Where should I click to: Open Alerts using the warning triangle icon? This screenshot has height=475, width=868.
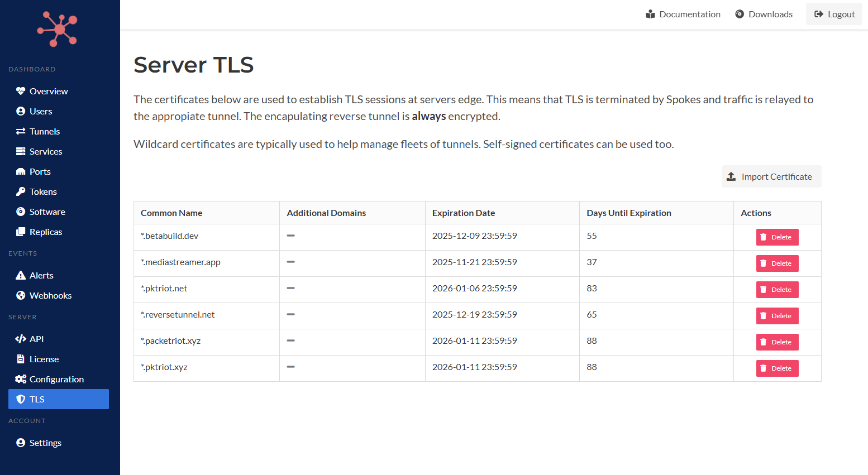[21, 275]
